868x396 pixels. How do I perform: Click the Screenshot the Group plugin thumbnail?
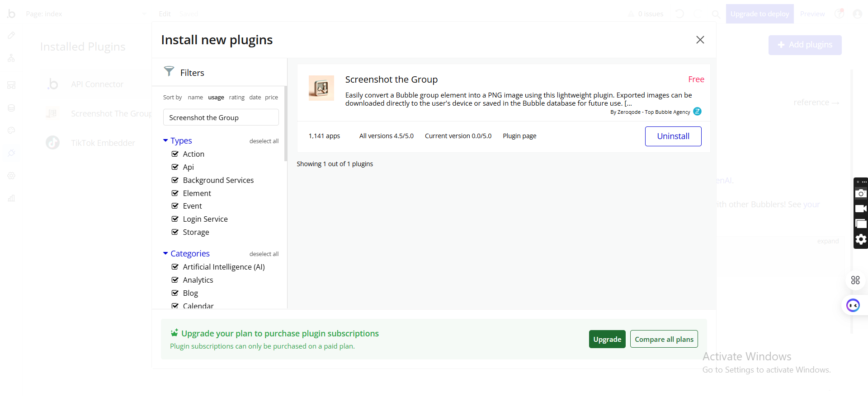click(x=321, y=88)
